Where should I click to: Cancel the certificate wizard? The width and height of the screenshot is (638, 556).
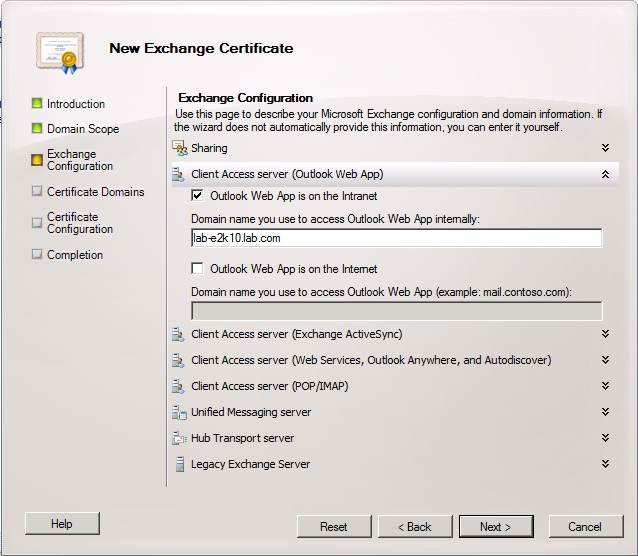click(x=586, y=527)
